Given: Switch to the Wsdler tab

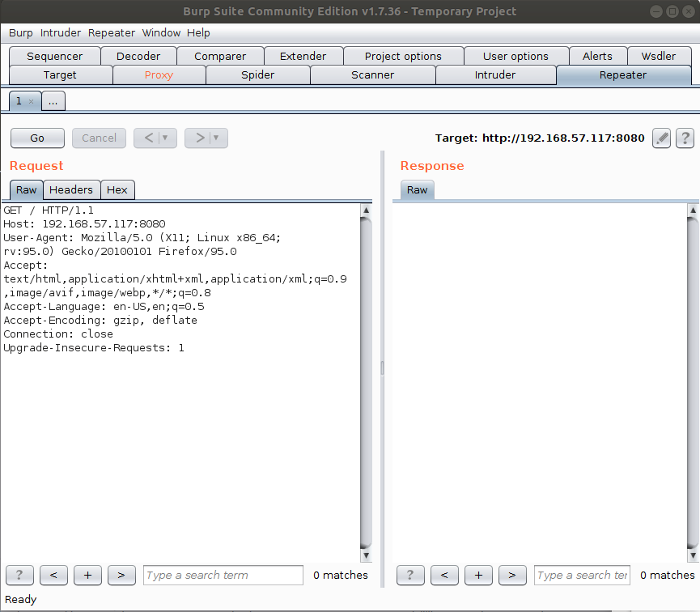Looking at the screenshot, I should [659, 57].
